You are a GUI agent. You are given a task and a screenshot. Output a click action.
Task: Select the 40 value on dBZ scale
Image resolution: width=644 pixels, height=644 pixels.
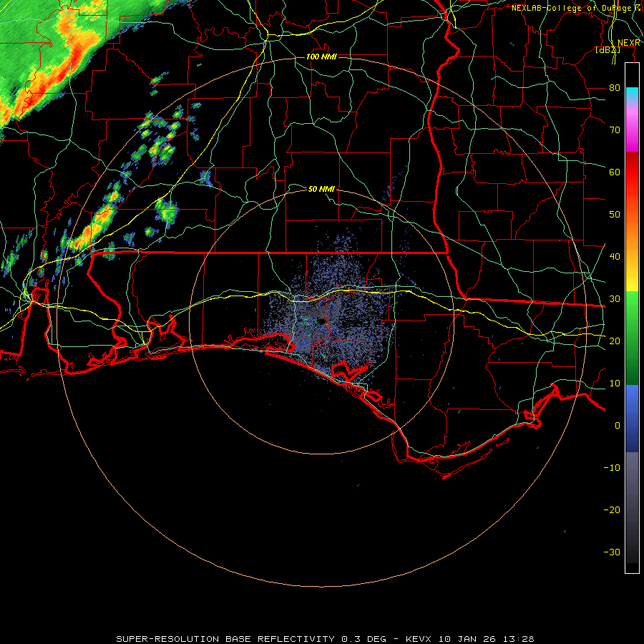615,257
